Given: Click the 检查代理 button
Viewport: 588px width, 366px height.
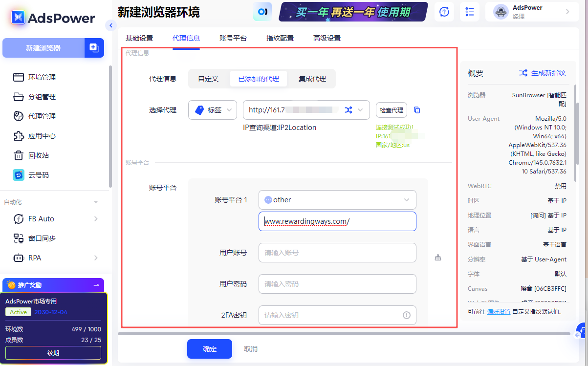Looking at the screenshot, I should click(391, 110).
